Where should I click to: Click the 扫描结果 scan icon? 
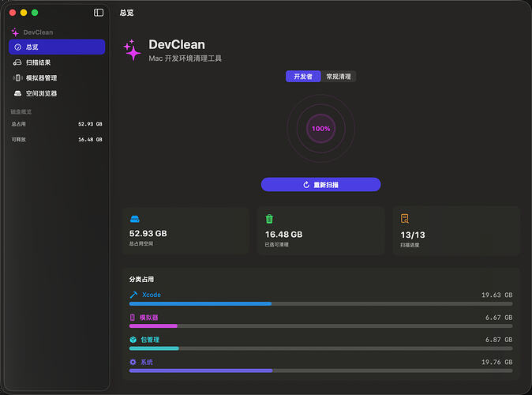pyautogui.click(x=17, y=62)
